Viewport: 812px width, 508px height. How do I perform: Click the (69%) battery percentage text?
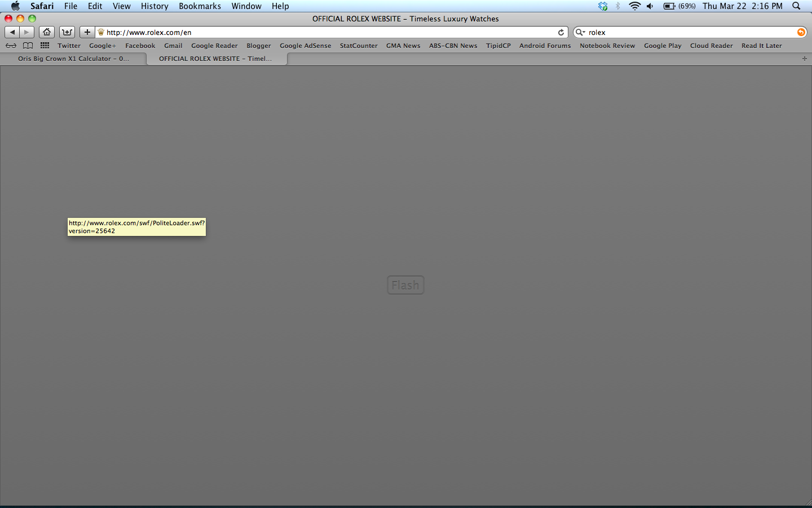[687, 6]
